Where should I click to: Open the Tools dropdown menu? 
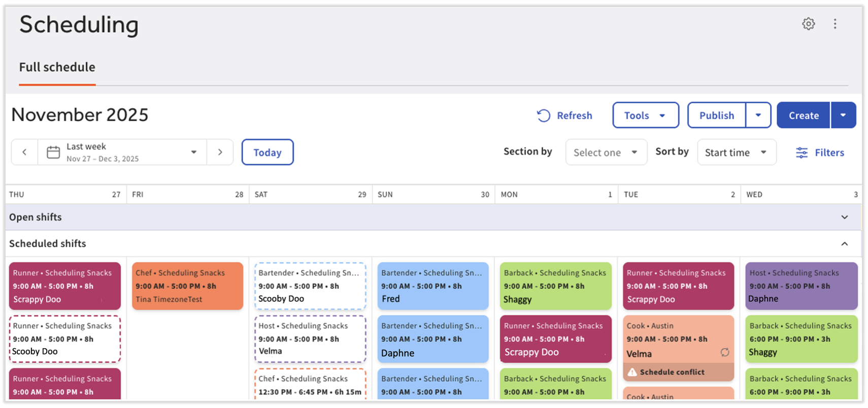click(645, 115)
